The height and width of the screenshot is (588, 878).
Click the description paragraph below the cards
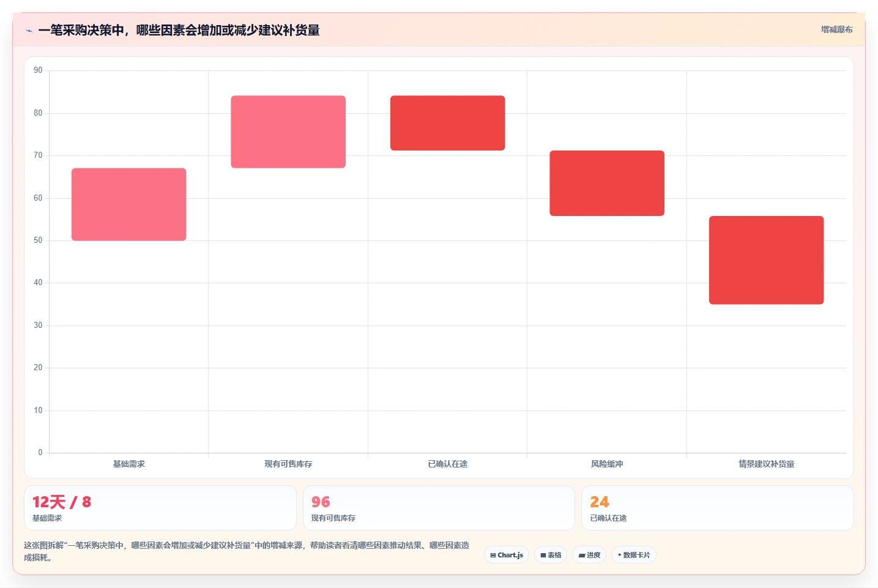(247, 551)
